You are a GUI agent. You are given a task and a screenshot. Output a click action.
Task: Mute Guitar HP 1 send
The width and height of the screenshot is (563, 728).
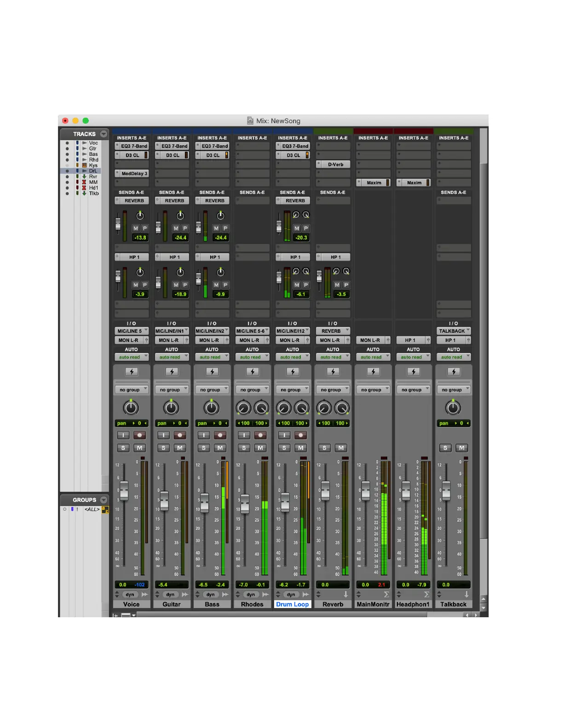point(176,285)
